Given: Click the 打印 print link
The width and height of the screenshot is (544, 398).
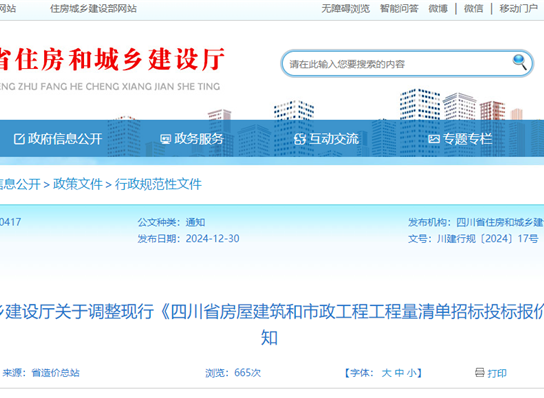Looking at the screenshot, I should point(497,373).
